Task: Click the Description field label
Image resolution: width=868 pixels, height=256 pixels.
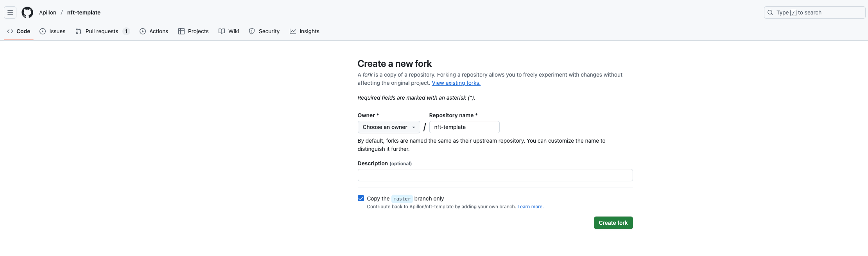Action: (384, 163)
